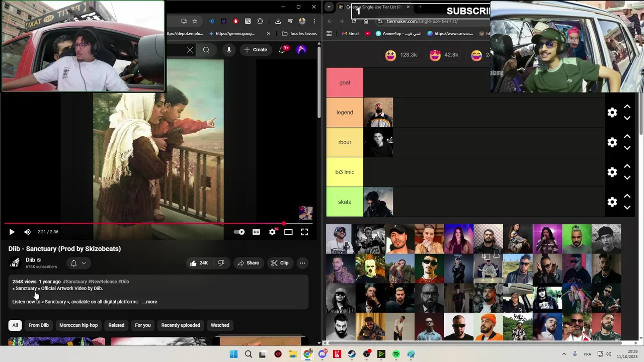Viewport: 644px width, 362px height.
Task: Open settings gear for legend tier
Action: [x=612, y=113]
